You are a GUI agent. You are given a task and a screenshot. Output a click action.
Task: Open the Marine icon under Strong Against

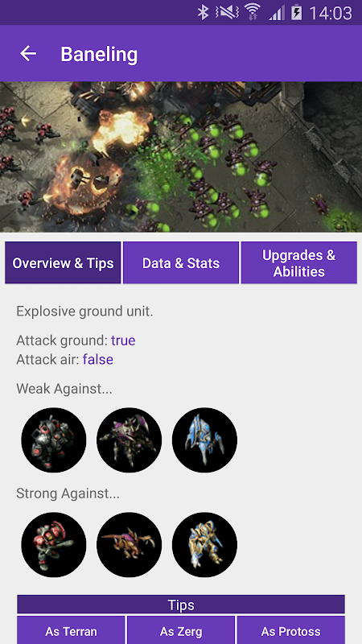pos(54,545)
